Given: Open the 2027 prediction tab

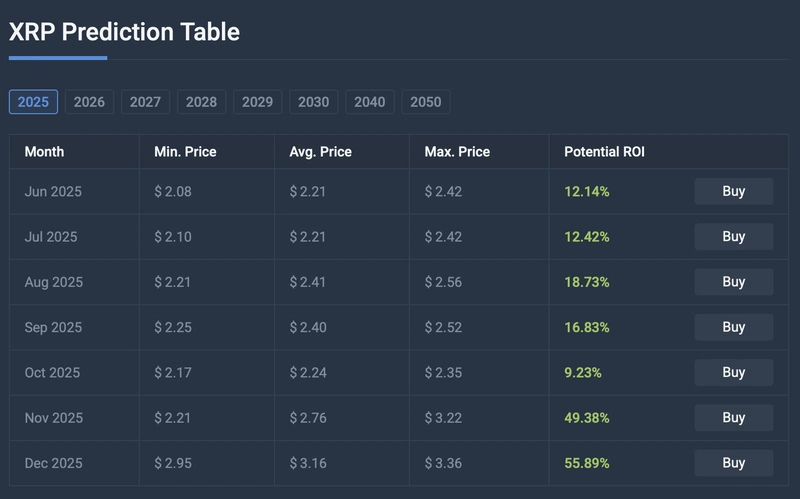Looking at the screenshot, I should 145,102.
